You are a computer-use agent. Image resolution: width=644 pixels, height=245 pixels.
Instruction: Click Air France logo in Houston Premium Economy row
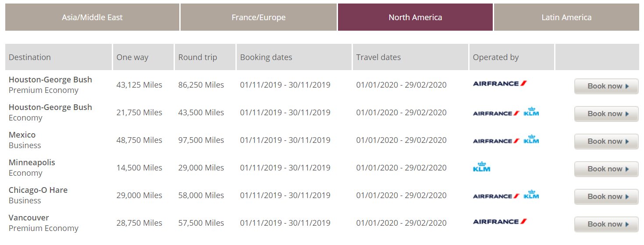(x=499, y=84)
